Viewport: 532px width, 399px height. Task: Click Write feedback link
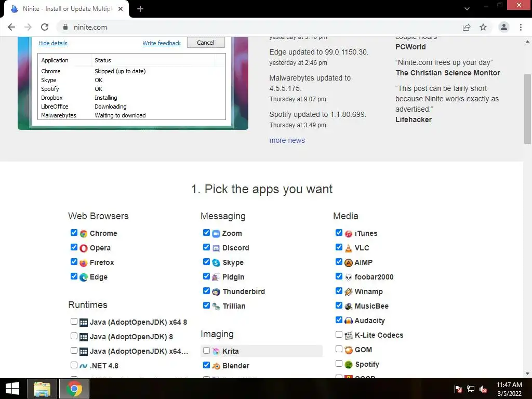[x=162, y=43]
